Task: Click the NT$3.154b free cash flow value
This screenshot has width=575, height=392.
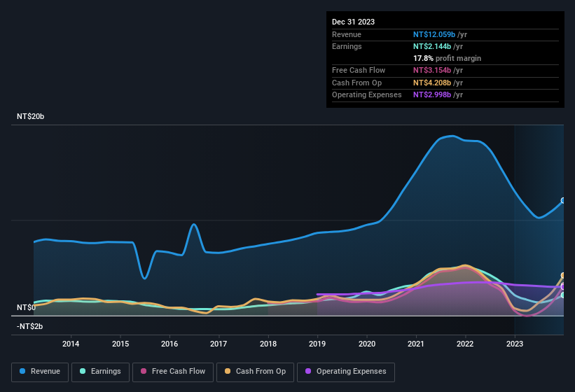Action: tap(432, 70)
